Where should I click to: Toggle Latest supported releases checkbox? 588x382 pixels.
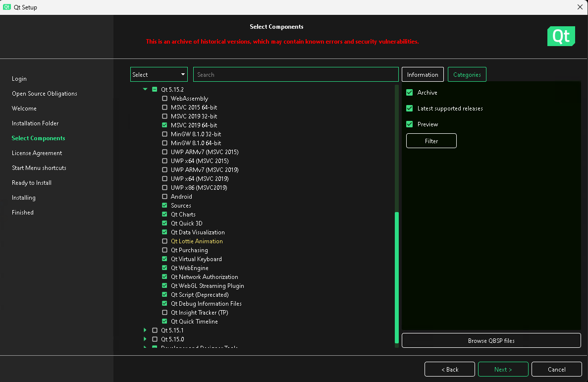(410, 109)
